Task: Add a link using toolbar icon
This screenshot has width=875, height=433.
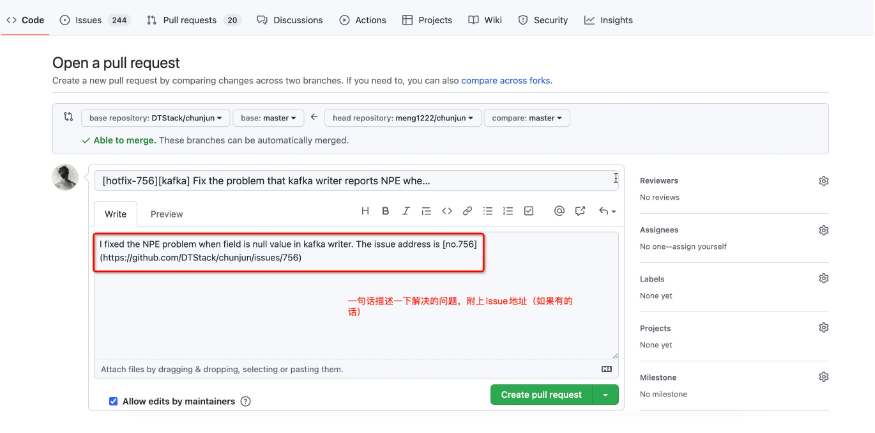Action: pos(467,211)
